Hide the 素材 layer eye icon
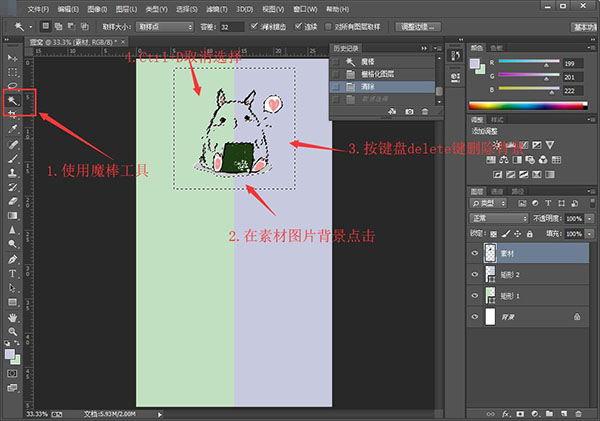 tap(474, 253)
